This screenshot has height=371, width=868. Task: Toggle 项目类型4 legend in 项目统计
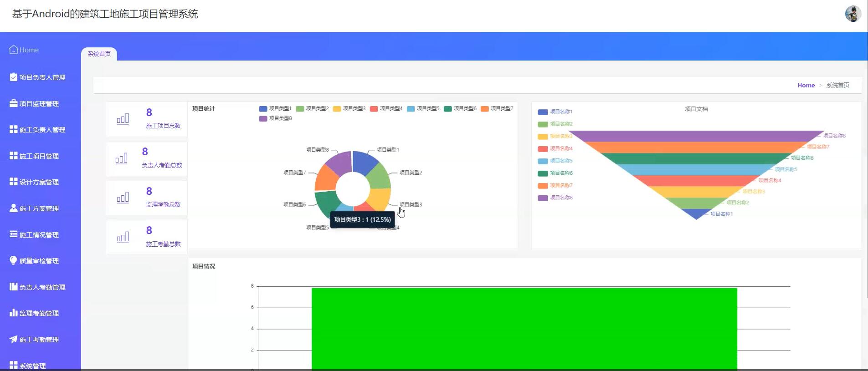(x=386, y=108)
